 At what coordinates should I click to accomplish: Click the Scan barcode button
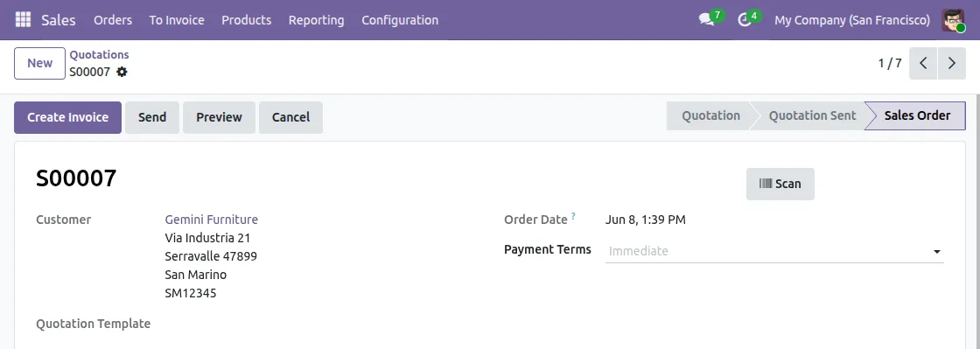point(780,185)
